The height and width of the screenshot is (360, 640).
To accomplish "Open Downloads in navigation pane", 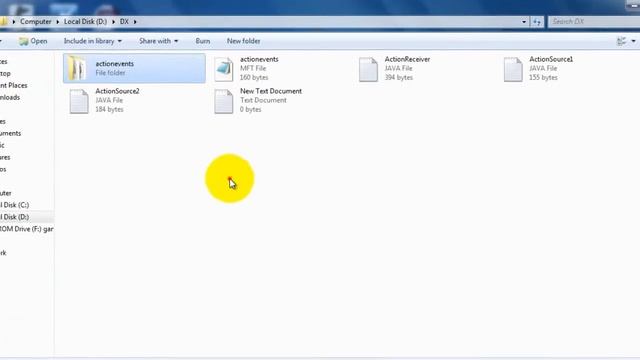I will pos(10,97).
